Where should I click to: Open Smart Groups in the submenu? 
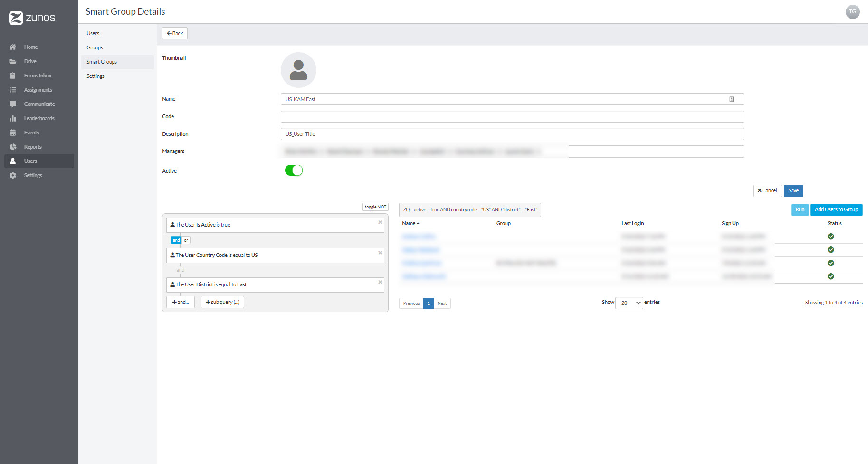pyautogui.click(x=117, y=62)
